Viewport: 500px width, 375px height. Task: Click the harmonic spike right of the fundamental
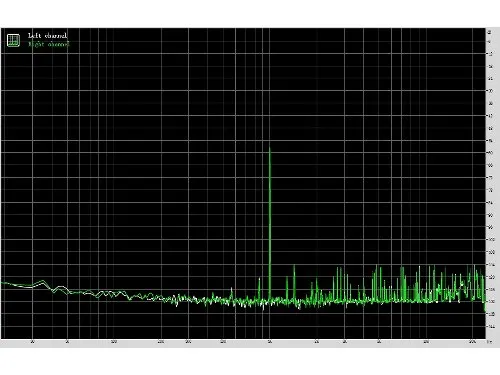294,282
